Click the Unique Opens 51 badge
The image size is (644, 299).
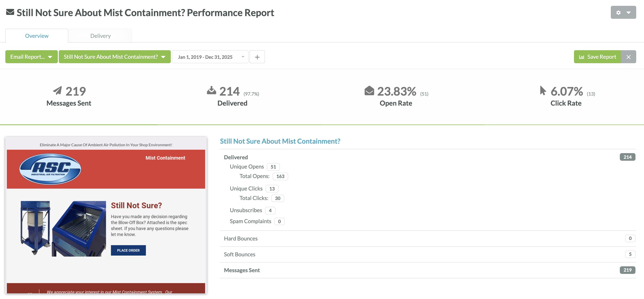[273, 167]
